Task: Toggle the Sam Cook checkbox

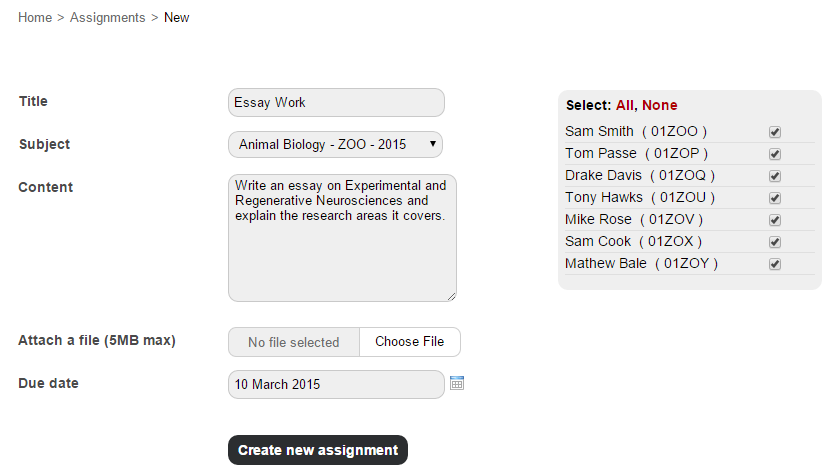Action: [x=775, y=242]
